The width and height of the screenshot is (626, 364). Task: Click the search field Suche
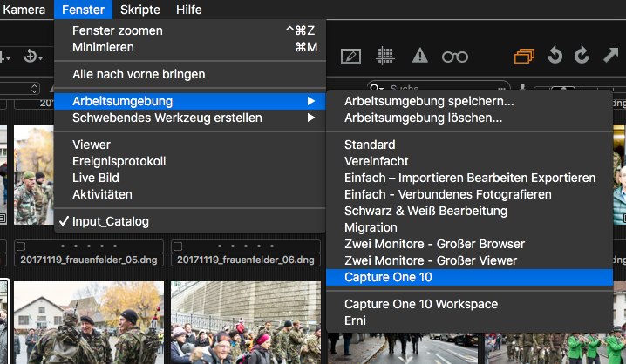(x=439, y=87)
